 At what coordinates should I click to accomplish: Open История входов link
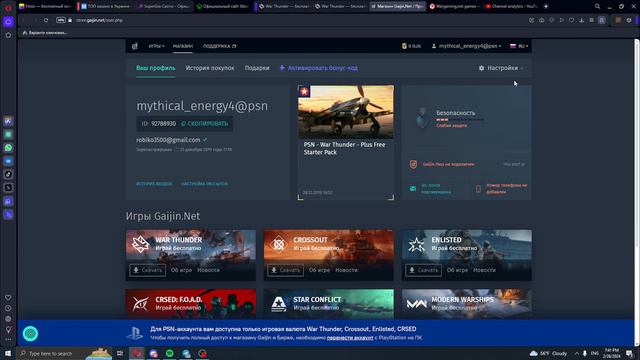click(154, 184)
